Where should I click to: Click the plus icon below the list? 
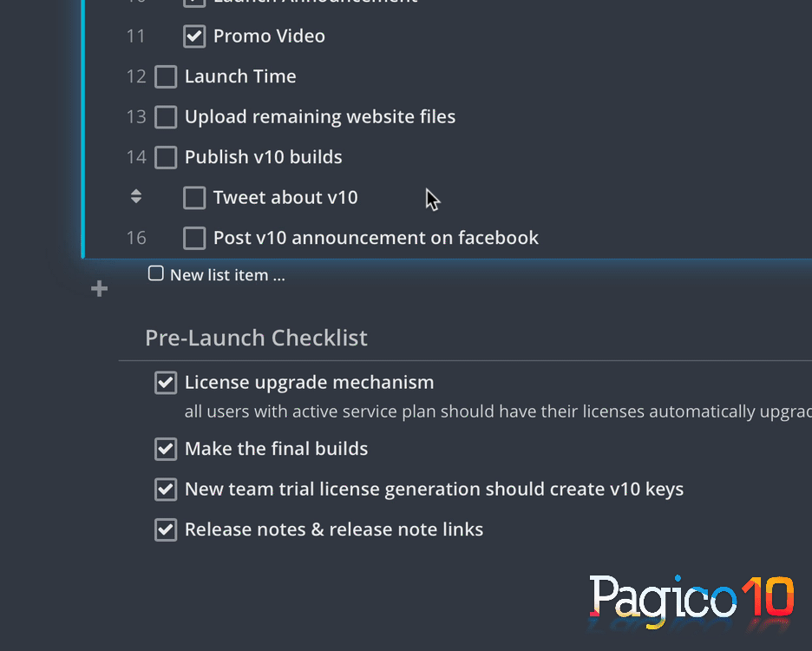100,289
